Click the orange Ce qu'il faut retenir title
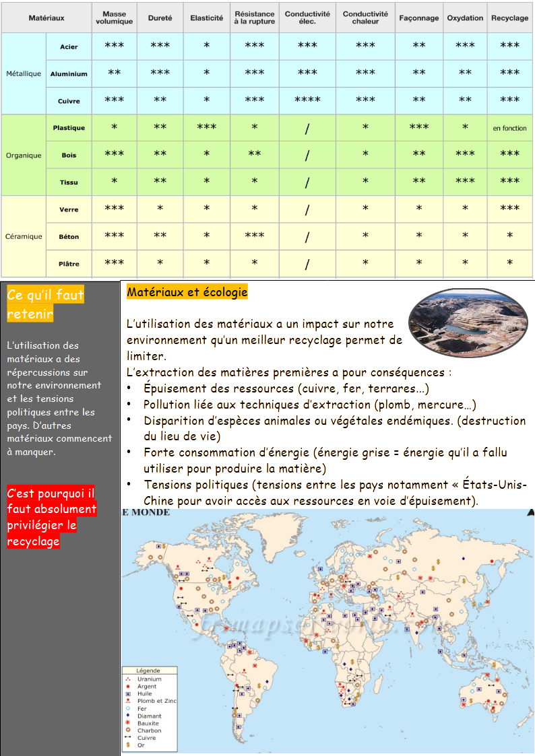The width and height of the screenshot is (535, 756). tap(45, 304)
